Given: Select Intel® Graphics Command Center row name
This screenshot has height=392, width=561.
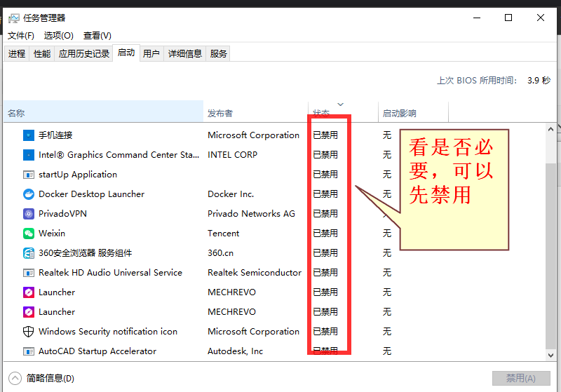Looking at the screenshot, I should (119, 155).
